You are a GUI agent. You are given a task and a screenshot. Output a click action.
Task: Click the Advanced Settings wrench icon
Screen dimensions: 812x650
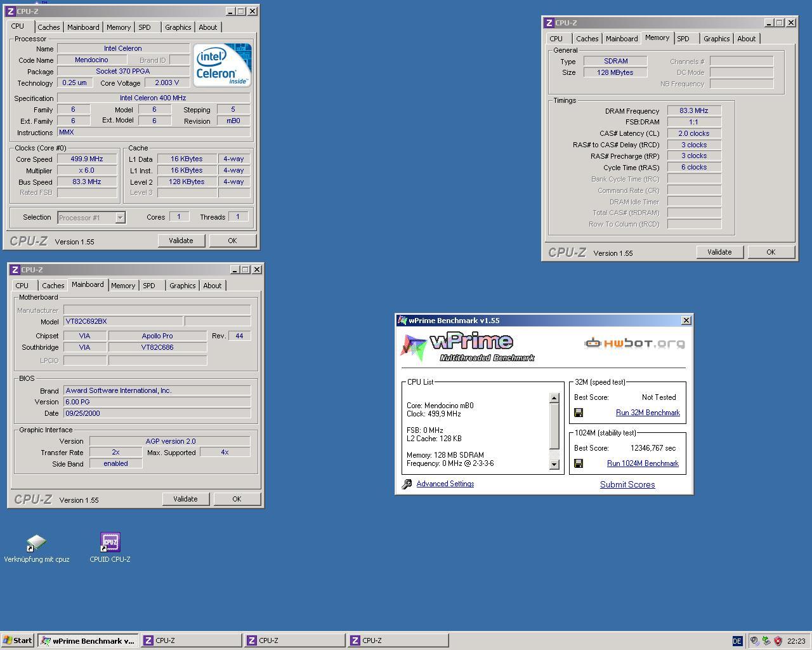tap(407, 484)
